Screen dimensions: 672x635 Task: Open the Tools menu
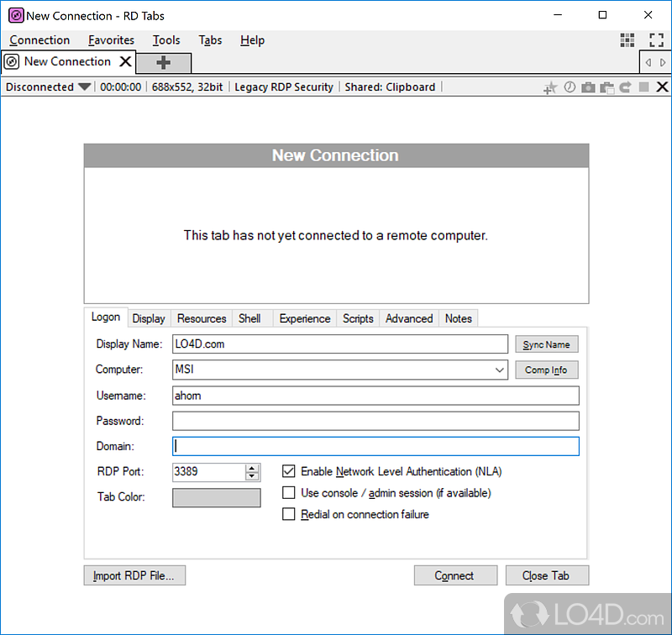pyautogui.click(x=166, y=39)
